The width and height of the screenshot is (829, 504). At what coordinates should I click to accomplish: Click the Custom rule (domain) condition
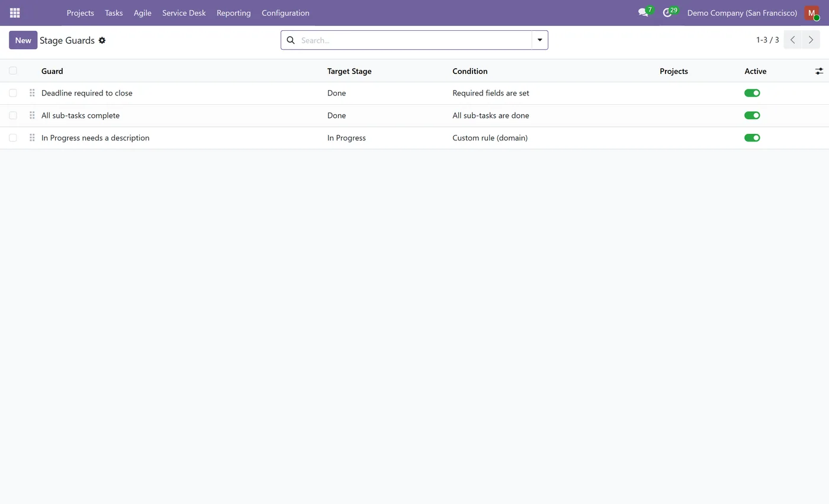point(490,138)
